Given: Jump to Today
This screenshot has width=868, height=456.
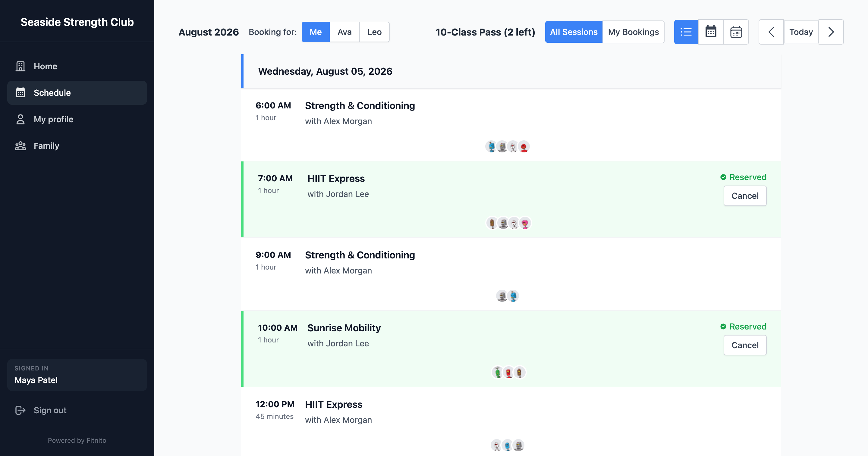Looking at the screenshot, I should coord(801,32).
